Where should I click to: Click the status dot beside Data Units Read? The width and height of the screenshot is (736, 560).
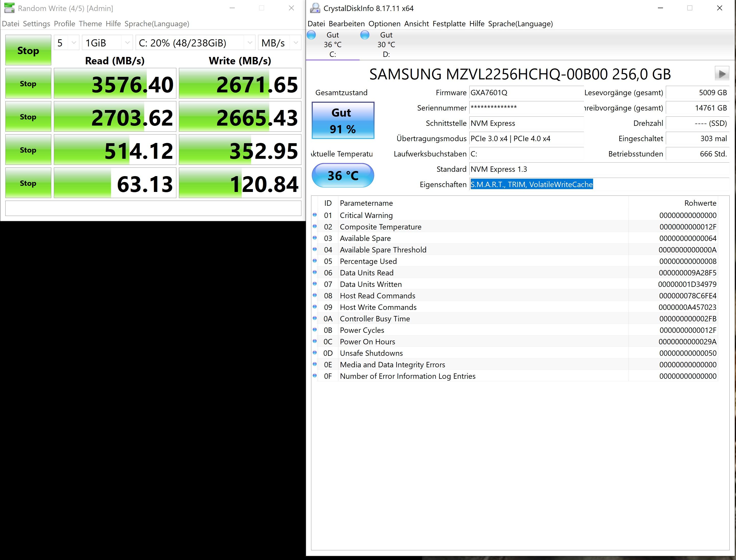click(315, 272)
